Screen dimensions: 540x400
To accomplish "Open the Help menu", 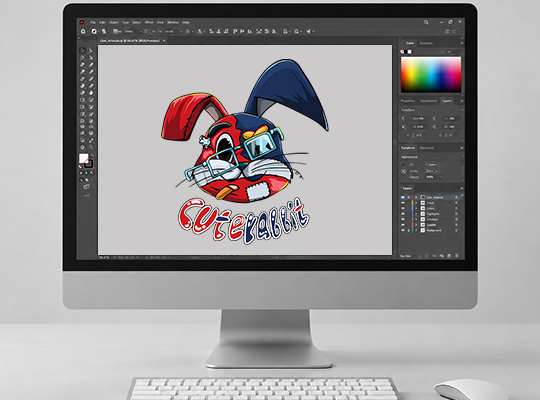I will click(x=186, y=22).
